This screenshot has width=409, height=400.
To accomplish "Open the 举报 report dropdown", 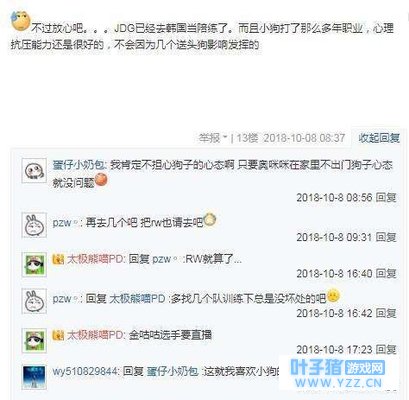I will pyautogui.click(x=213, y=138).
